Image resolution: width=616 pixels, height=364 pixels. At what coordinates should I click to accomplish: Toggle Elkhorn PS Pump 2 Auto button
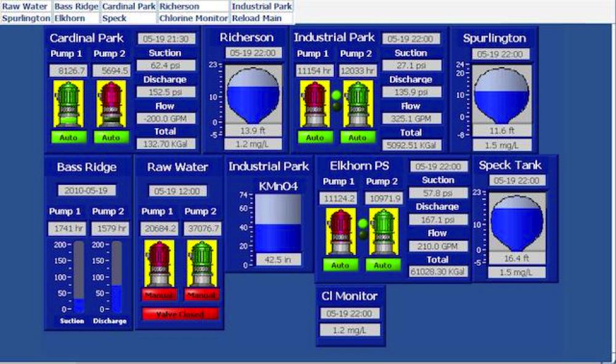pyautogui.click(x=383, y=265)
